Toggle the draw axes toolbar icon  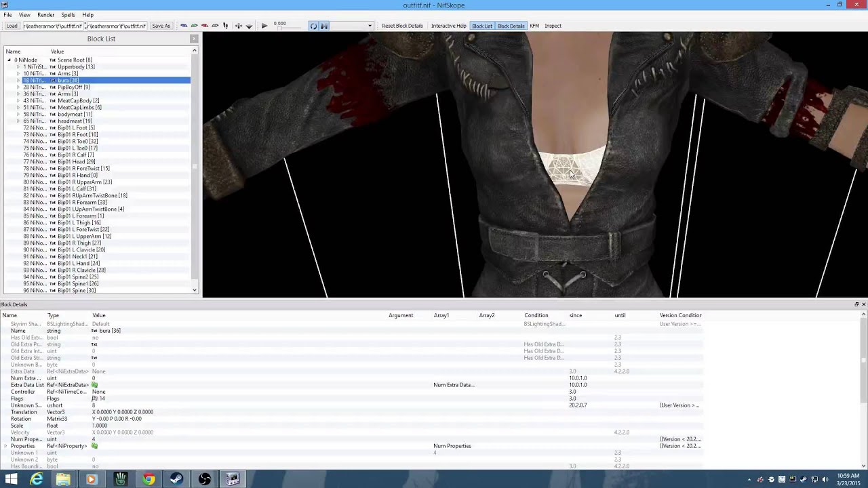click(x=239, y=26)
